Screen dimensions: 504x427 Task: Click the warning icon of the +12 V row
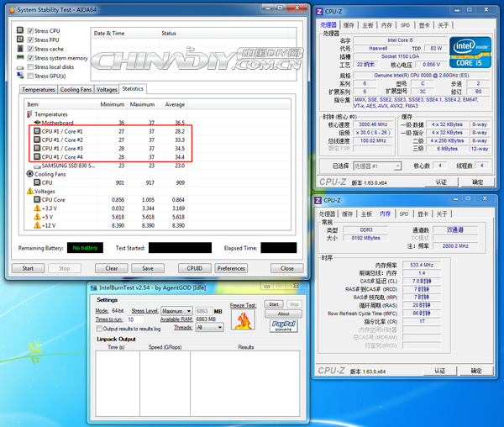pyautogui.click(x=37, y=225)
